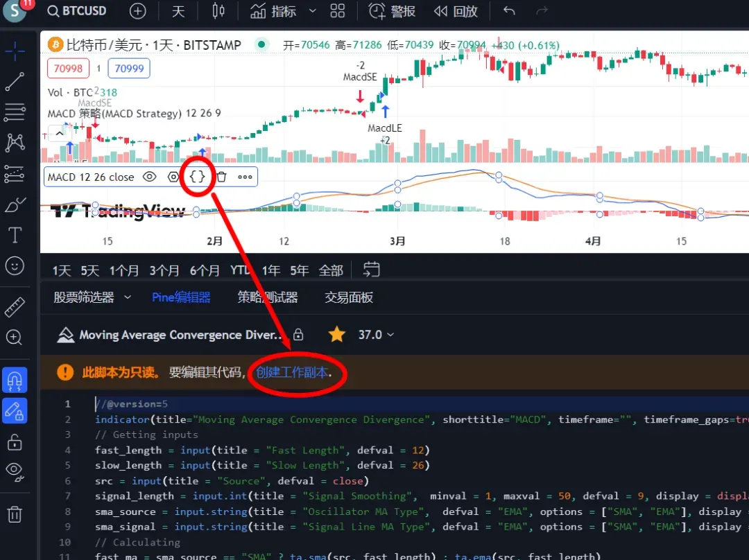Expand the 股票筛选器 dropdown chevron
Viewport: 749px width, 560px height.
click(x=128, y=297)
